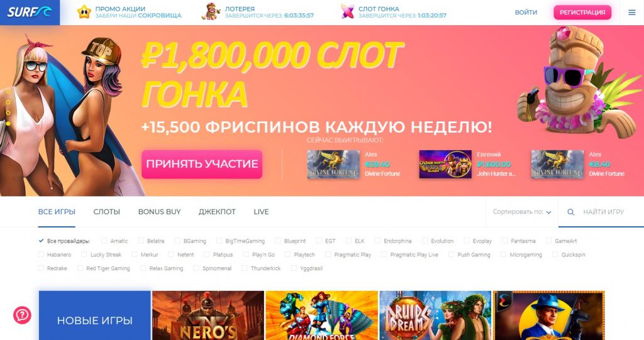The width and height of the screenshot is (644, 340).
Task: Select the last banner slide dot
Action: [x=8, y=123]
